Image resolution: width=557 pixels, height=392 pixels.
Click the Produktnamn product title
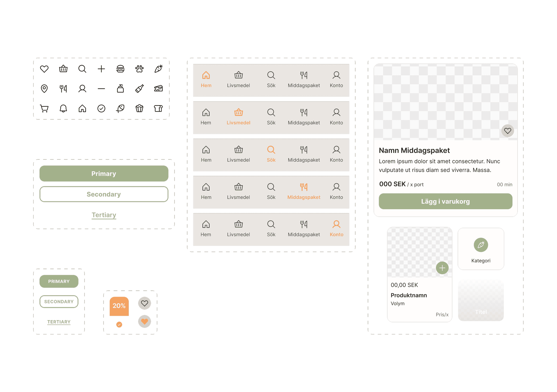coord(409,295)
